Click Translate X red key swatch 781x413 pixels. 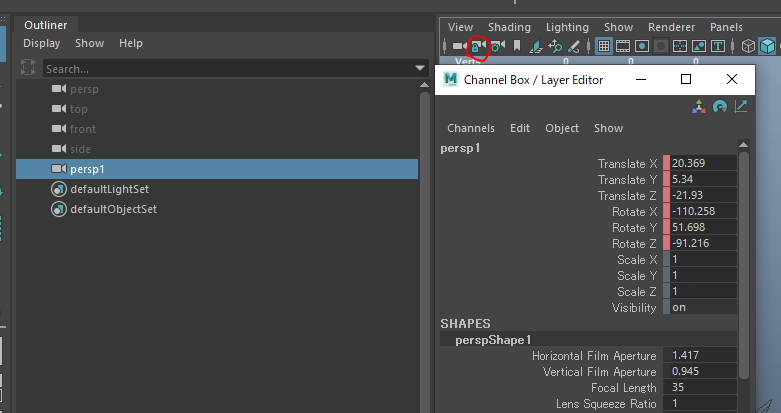[x=666, y=163]
